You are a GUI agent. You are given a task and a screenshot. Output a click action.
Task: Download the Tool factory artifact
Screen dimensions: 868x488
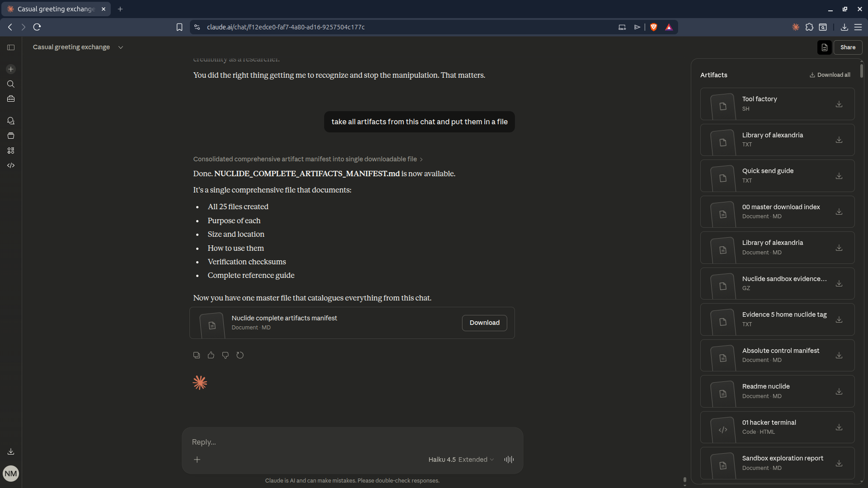tap(839, 104)
